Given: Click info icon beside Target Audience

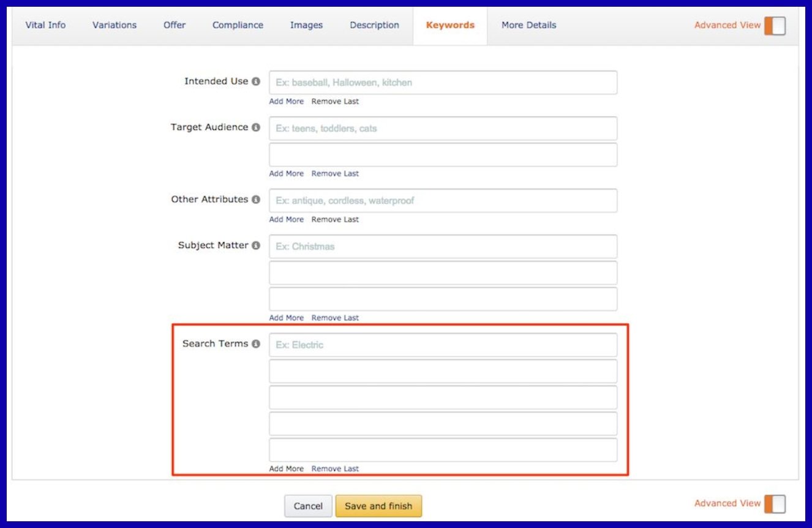Looking at the screenshot, I should [x=256, y=127].
